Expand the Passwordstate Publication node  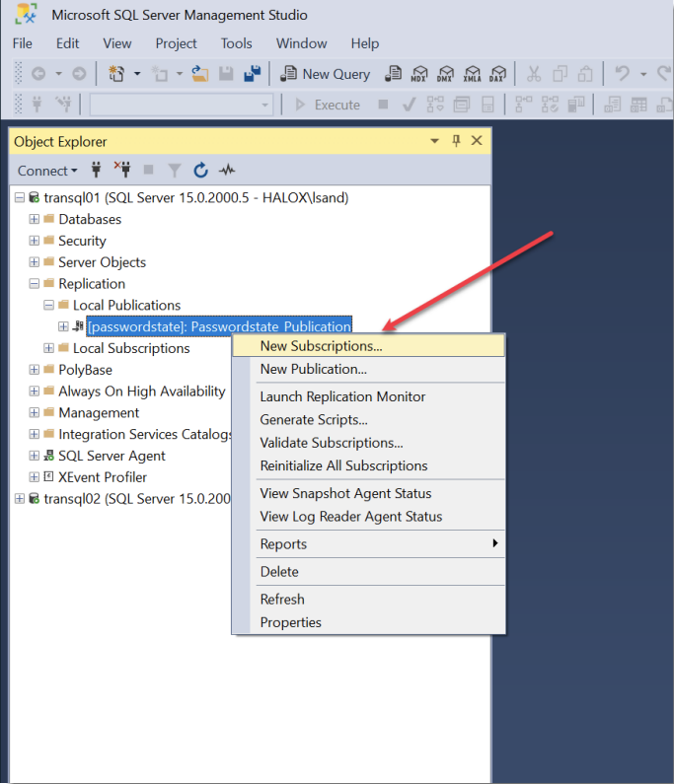pyautogui.click(x=63, y=327)
